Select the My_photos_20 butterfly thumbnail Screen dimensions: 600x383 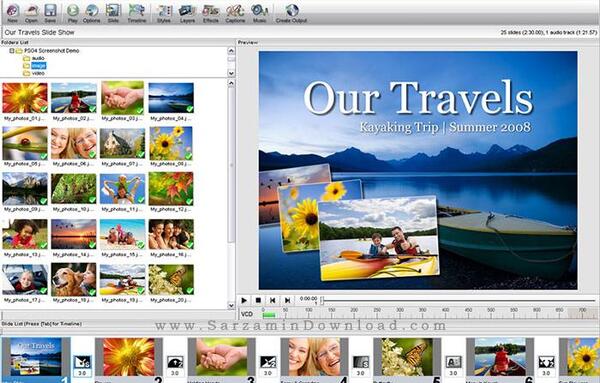click(x=171, y=279)
